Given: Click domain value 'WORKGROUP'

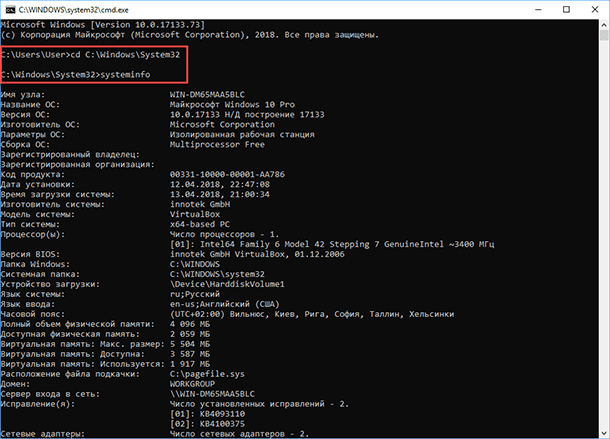Looking at the screenshot, I should [193, 384].
